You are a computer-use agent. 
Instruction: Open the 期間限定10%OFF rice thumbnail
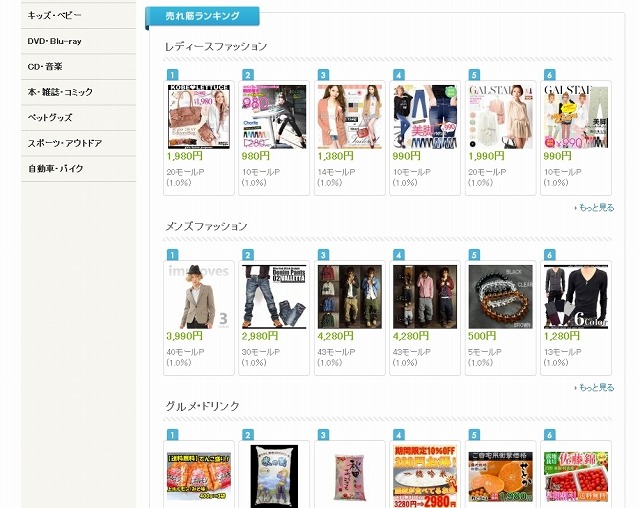point(425,476)
